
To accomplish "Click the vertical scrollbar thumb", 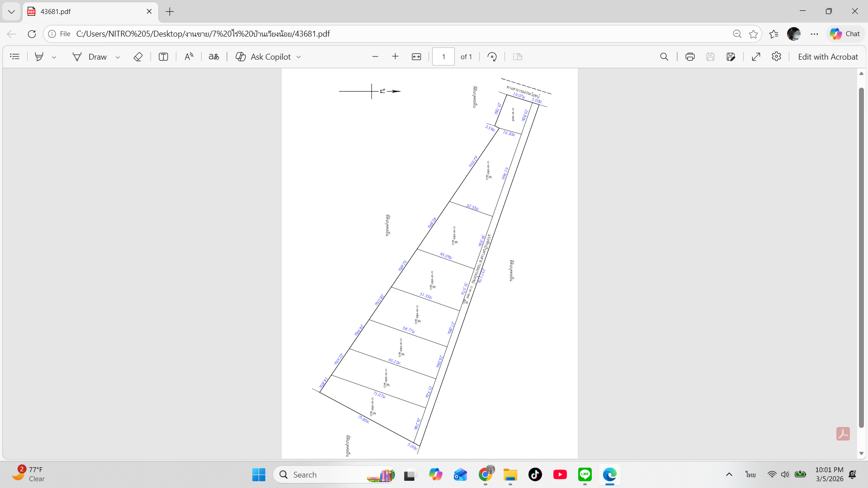I will click(x=861, y=258).
